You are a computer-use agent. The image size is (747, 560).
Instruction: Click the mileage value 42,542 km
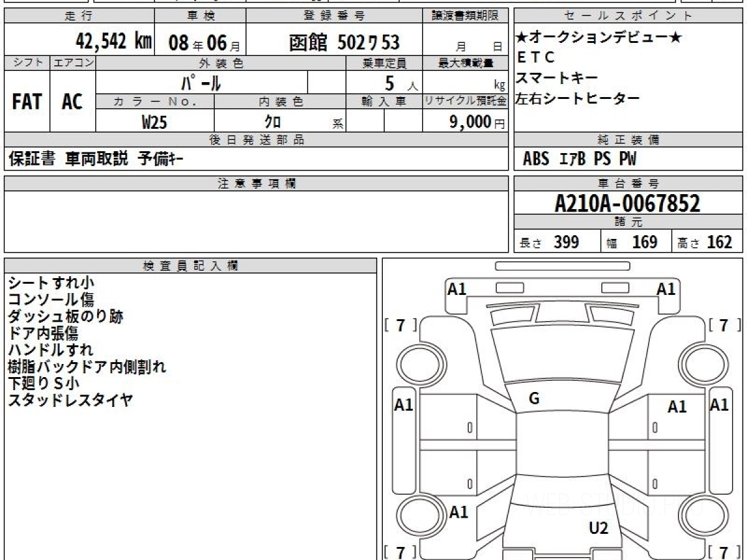point(113,42)
